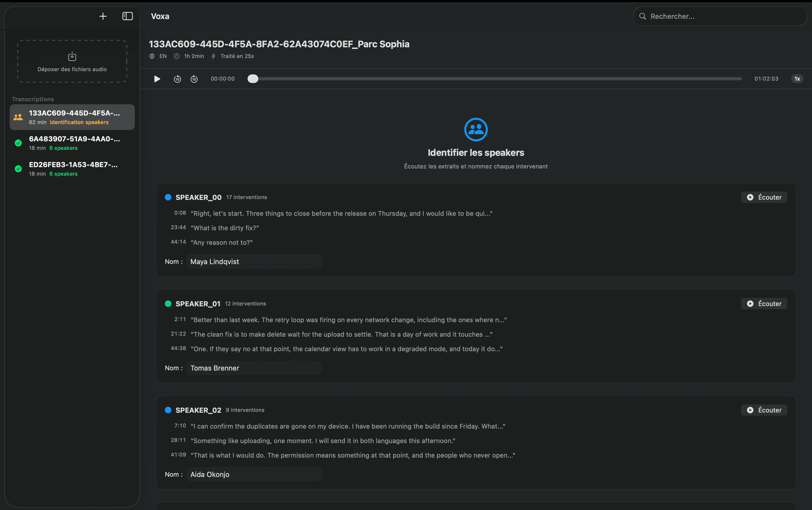This screenshot has height=510, width=812.
Task: Click the SPEAKER_01 label
Action: pyautogui.click(x=198, y=304)
